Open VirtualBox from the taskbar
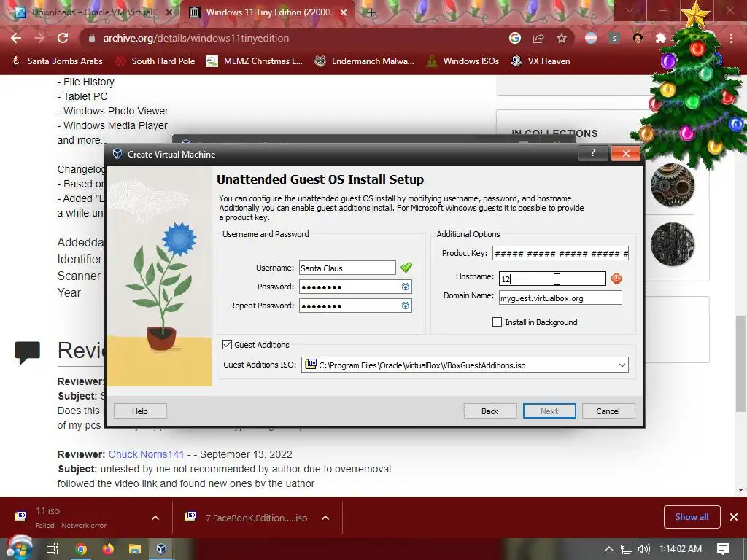The height and width of the screenshot is (560, 747). 161,549
